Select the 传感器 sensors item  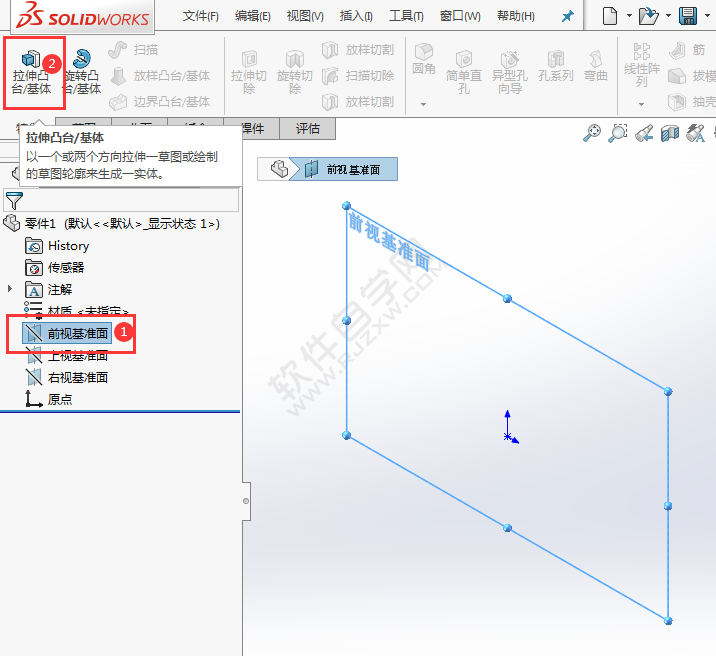coord(55,268)
